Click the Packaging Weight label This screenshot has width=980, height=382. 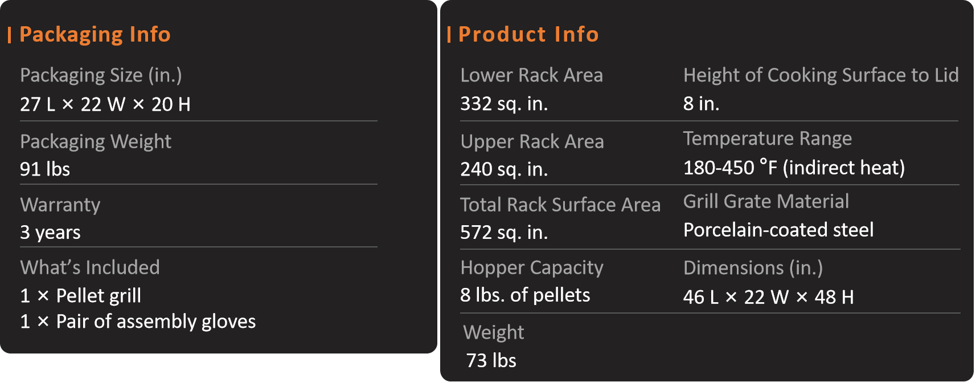pos(96,141)
